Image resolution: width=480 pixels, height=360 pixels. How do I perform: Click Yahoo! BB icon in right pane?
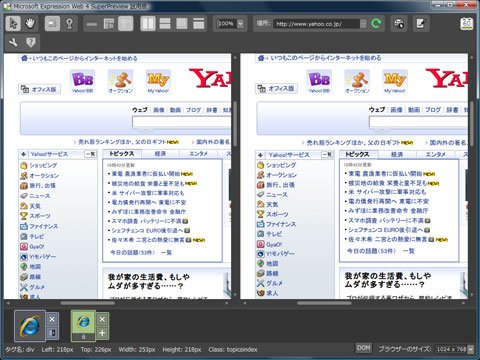pyautogui.click(x=319, y=82)
